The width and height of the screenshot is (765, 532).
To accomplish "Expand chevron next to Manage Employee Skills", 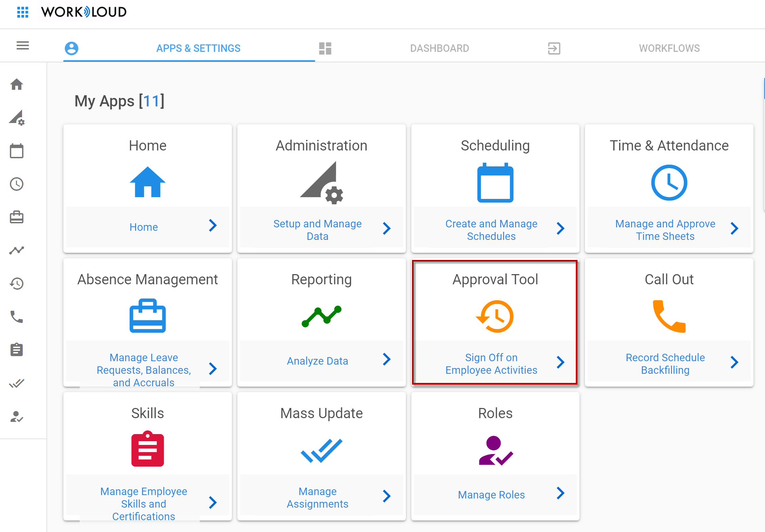I will point(213,503).
